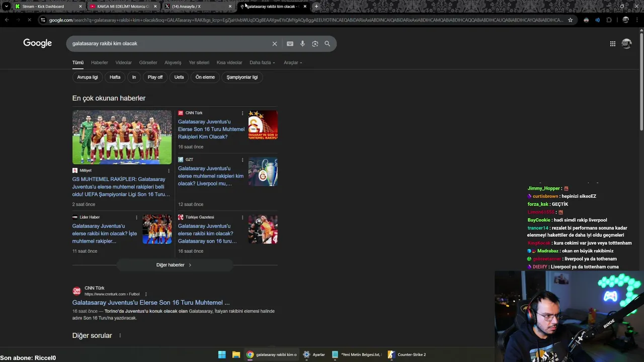Apply the Şampiyonlar ligi filter chip
644x362 pixels.
[242, 77]
